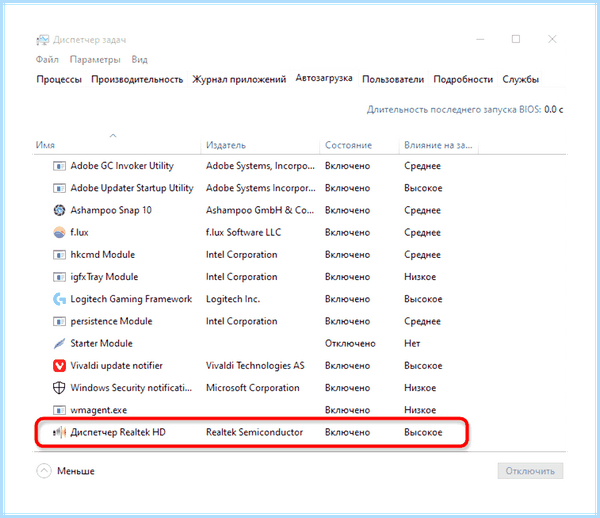Click the Adobe GC Invoker Utility icon
The height and width of the screenshot is (518, 600).
pyautogui.click(x=59, y=166)
